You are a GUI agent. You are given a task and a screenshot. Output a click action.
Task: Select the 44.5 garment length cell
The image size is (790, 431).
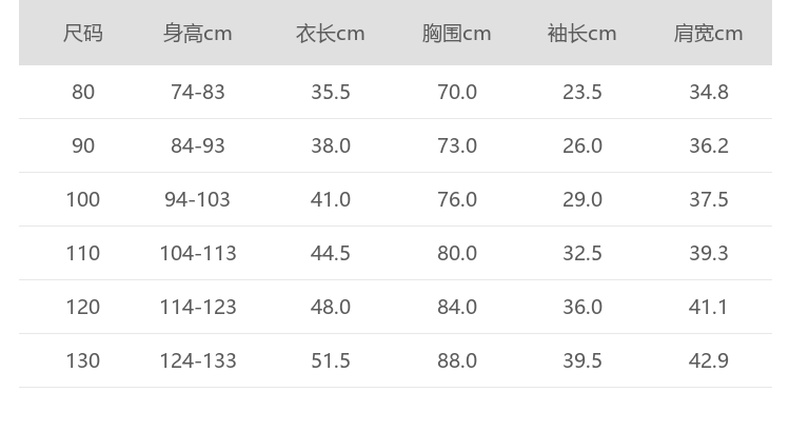point(330,254)
